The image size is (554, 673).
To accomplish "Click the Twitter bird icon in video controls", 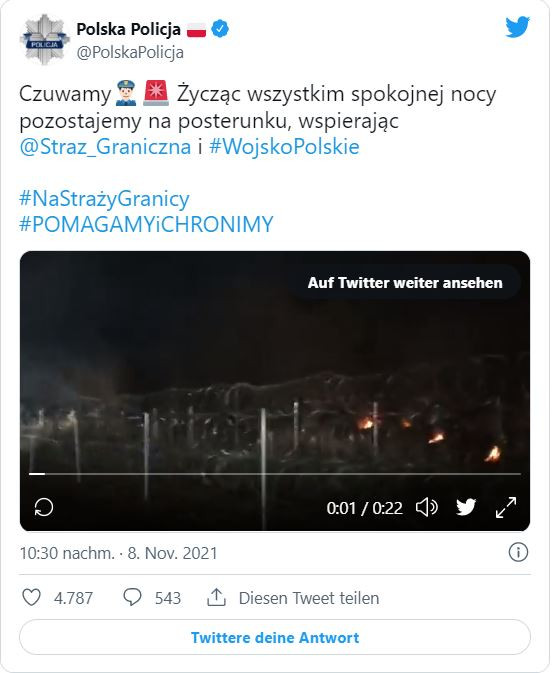I will pos(466,507).
